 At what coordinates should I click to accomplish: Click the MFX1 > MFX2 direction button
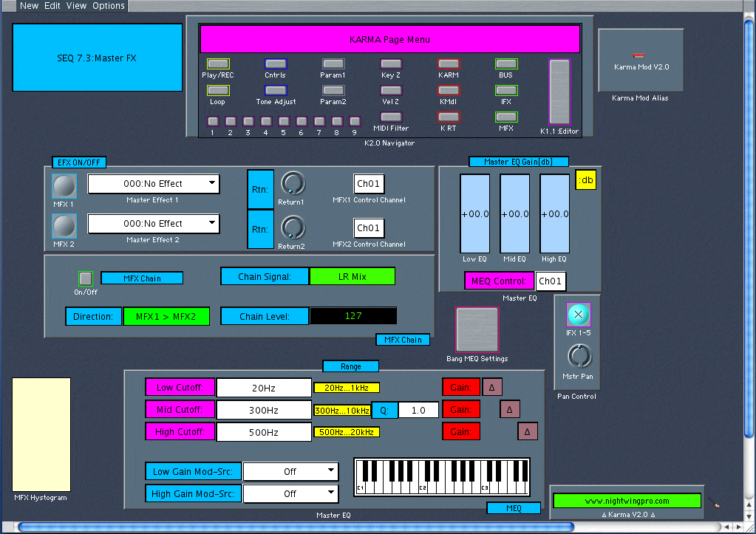[x=166, y=317]
